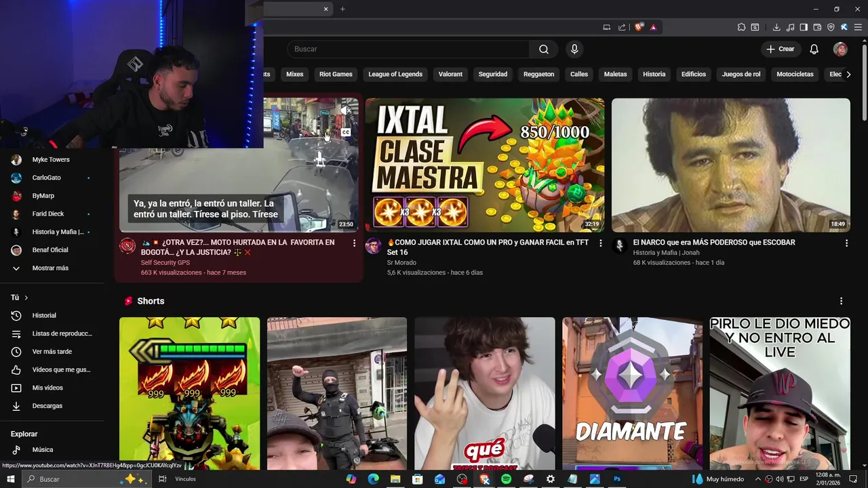Image resolution: width=868 pixels, height=488 pixels.
Task: Select the Valorant category chip
Action: pyautogui.click(x=450, y=75)
